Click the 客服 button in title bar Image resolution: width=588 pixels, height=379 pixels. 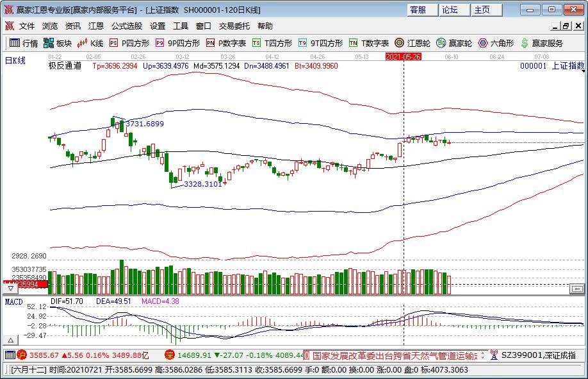[418, 10]
